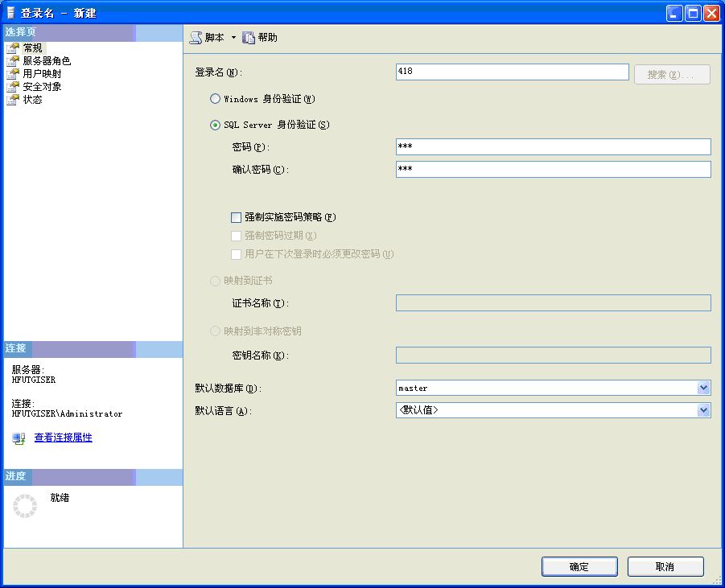Click the 进度 panel header
Screen dimensions: 725x588
point(93,477)
